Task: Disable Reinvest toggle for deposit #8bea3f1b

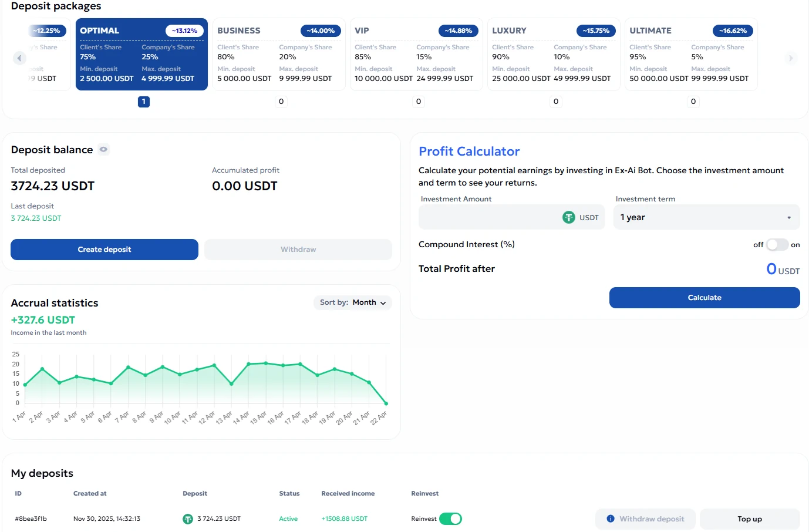Action: [x=450, y=519]
